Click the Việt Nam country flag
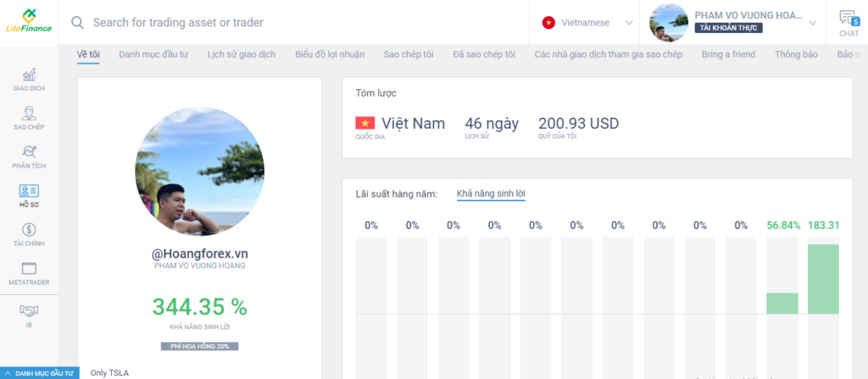This screenshot has height=379, width=868. [364, 123]
